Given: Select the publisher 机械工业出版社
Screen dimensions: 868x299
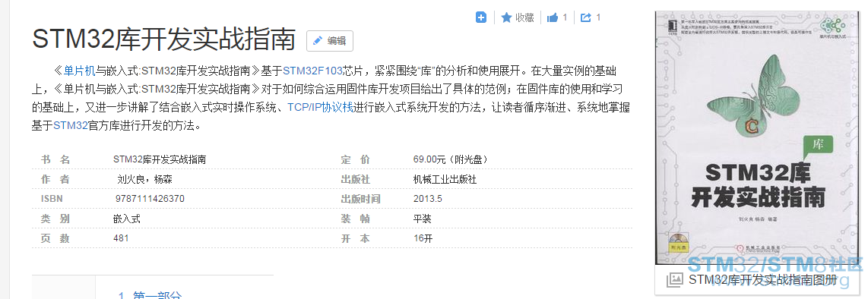Looking at the screenshot, I should 445,180.
